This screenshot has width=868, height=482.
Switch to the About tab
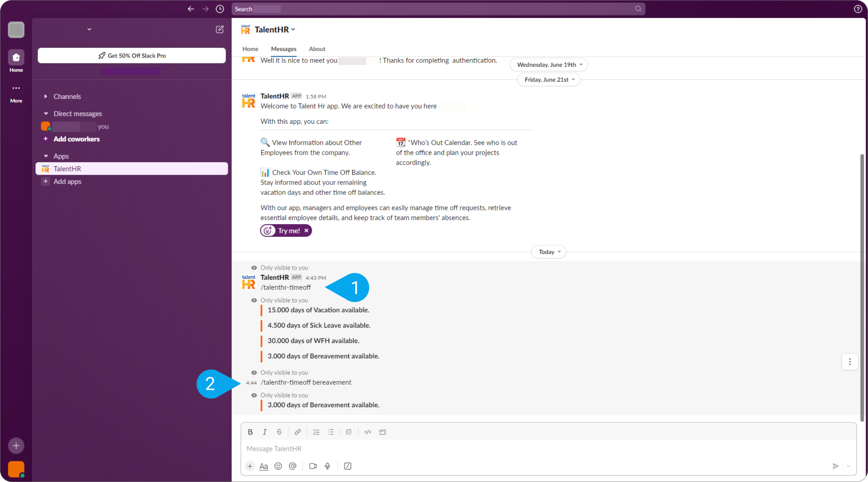click(x=317, y=49)
